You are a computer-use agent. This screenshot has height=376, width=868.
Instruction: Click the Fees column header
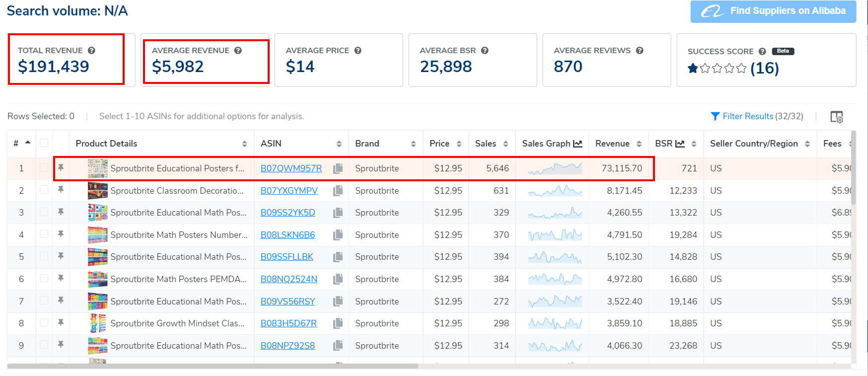(832, 144)
